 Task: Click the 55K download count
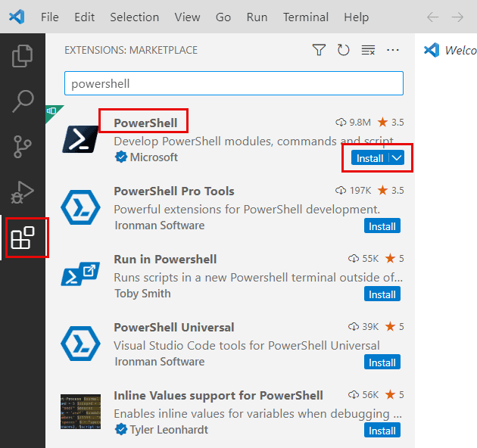tap(370, 259)
